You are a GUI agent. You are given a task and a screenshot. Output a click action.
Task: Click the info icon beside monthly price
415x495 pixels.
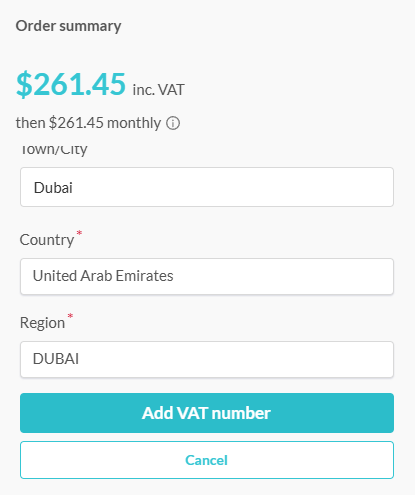click(x=173, y=123)
